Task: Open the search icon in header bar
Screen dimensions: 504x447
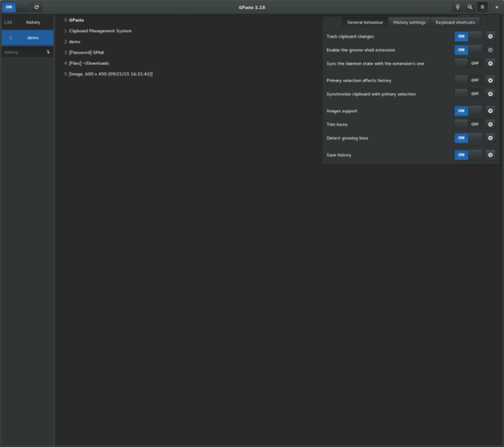Action: tap(469, 6)
